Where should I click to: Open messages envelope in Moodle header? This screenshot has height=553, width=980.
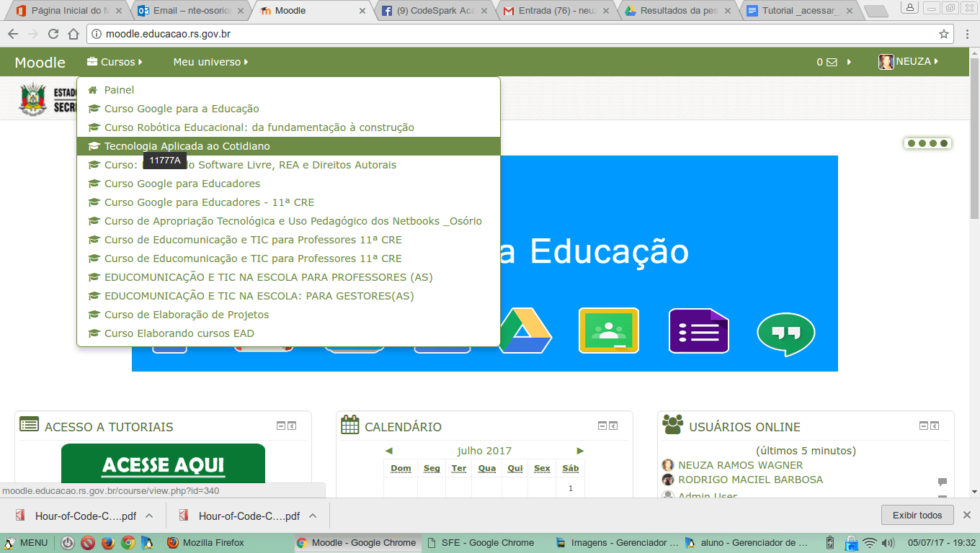pyautogui.click(x=832, y=62)
